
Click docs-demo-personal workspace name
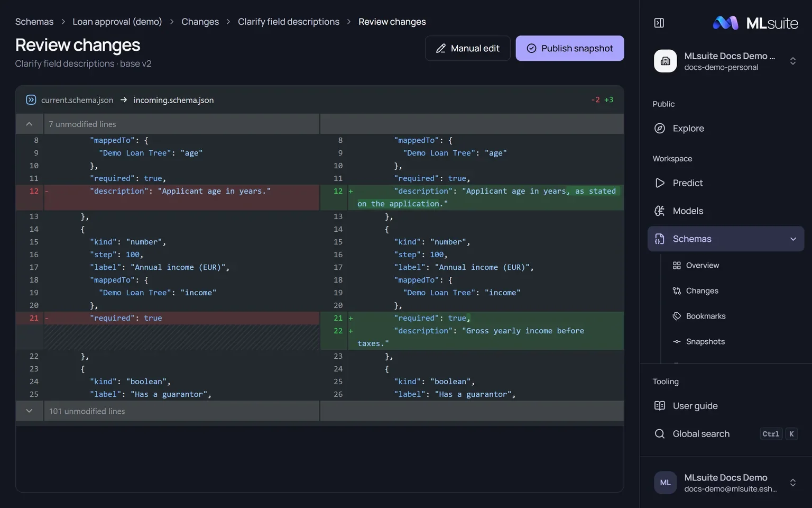[x=721, y=67]
